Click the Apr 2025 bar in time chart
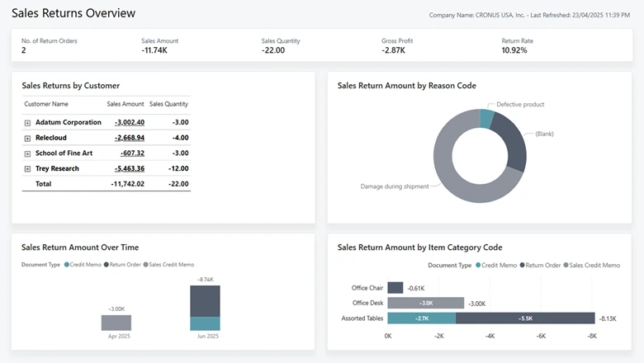The image size is (644, 363). 116,323
